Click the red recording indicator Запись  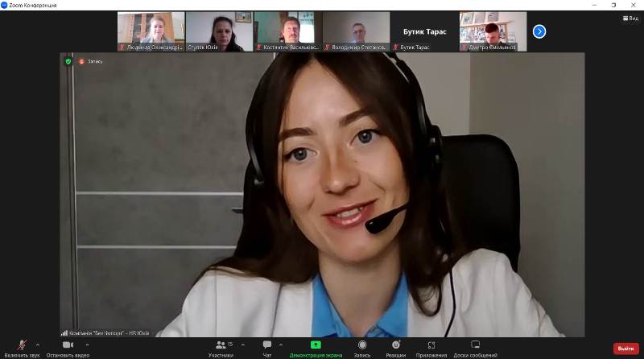point(90,61)
